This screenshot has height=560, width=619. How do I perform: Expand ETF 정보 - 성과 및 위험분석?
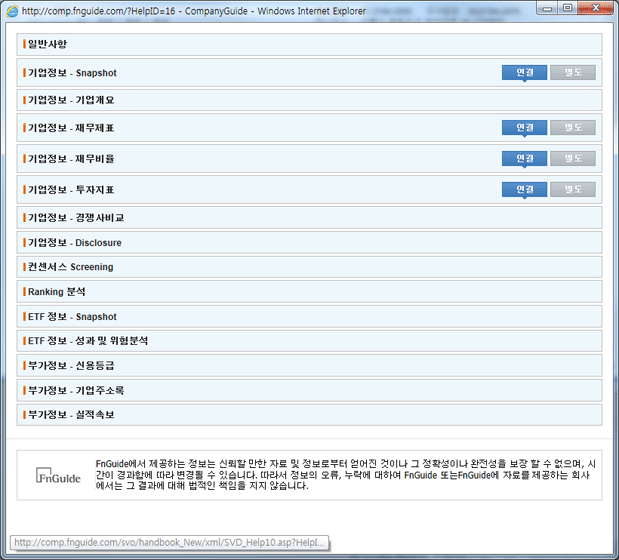(x=88, y=341)
